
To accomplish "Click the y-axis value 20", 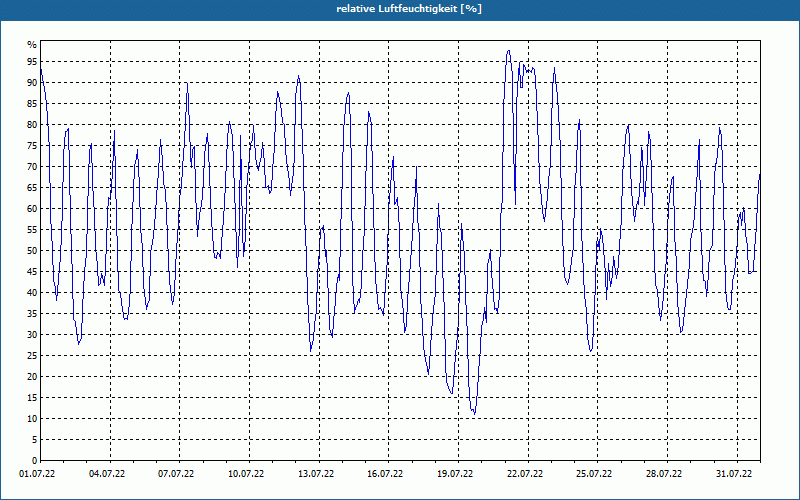I will click(32, 377).
